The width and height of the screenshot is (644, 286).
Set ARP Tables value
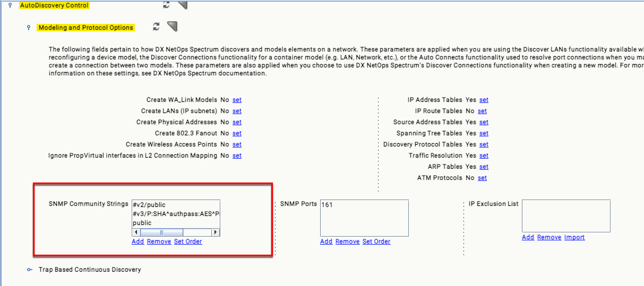tap(484, 167)
